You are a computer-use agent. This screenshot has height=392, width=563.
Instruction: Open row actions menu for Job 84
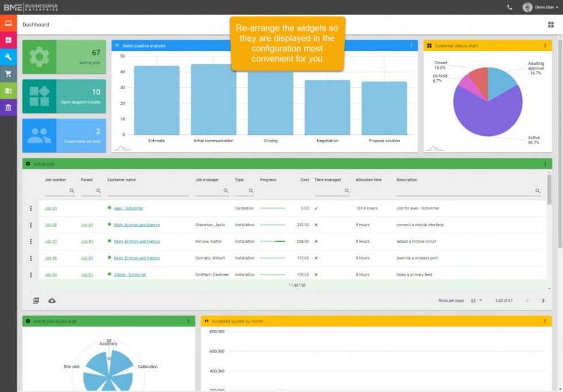click(x=31, y=275)
